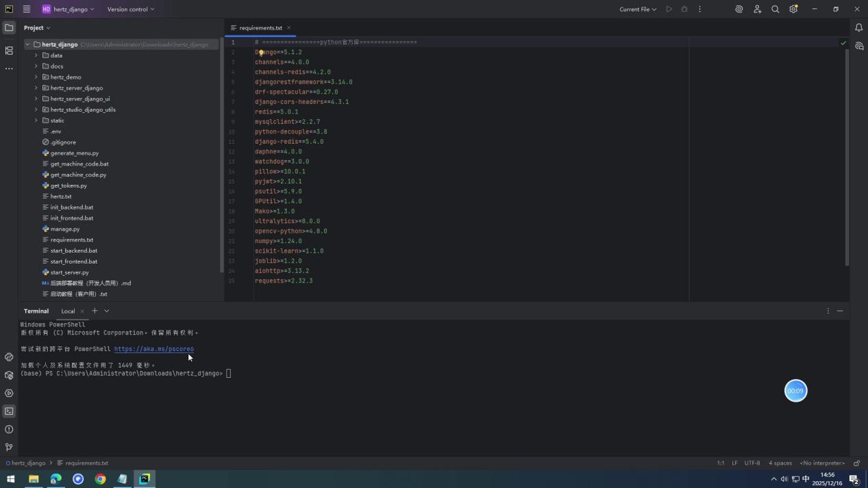Expand the docs folder
868x488 pixels.
tap(36, 66)
